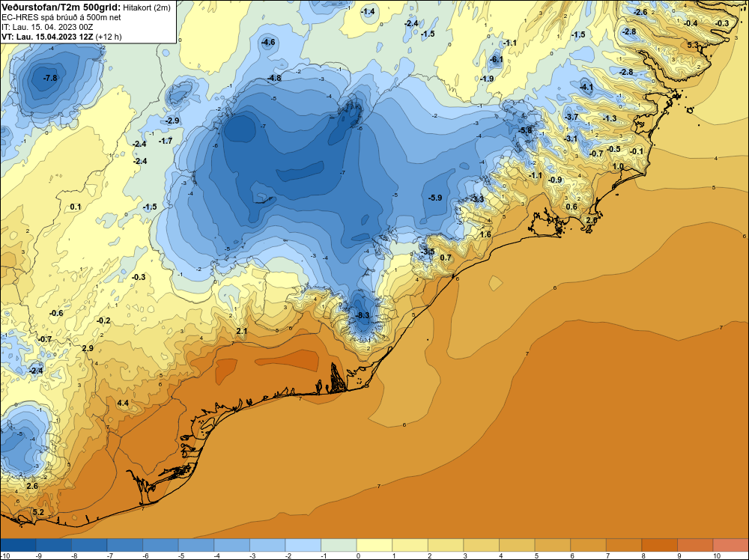Click the legend swatch right of 10
Viewport: 749px width, 560px height.
pyautogui.click(x=730, y=545)
